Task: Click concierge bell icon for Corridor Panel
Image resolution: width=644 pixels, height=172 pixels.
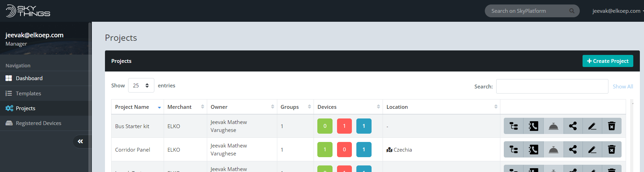Action: [553, 150]
